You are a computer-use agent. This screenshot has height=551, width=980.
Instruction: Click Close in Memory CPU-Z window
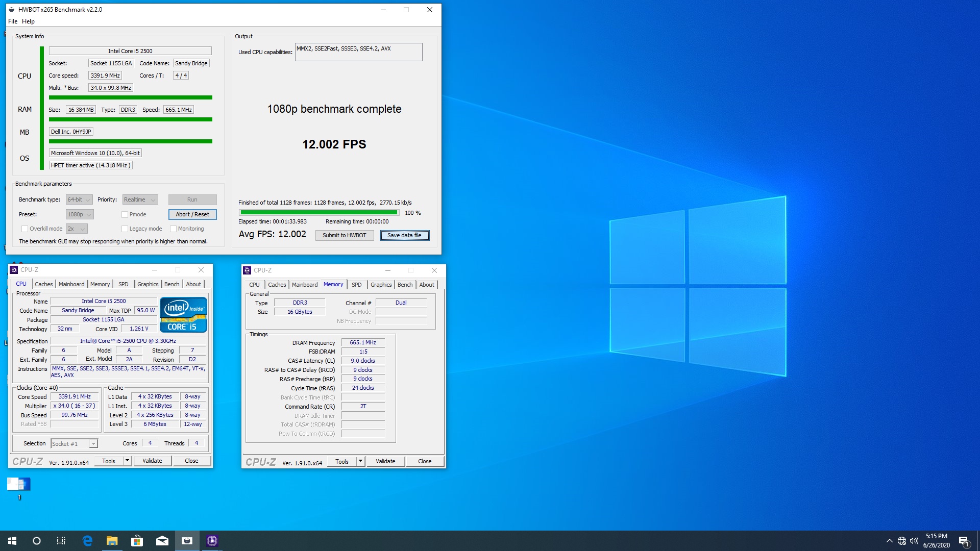click(x=425, y=461)
